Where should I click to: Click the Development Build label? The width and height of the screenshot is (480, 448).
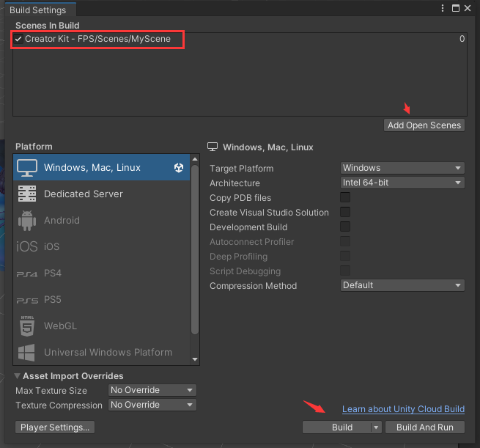pyautogui.click(x=248, y=227)
